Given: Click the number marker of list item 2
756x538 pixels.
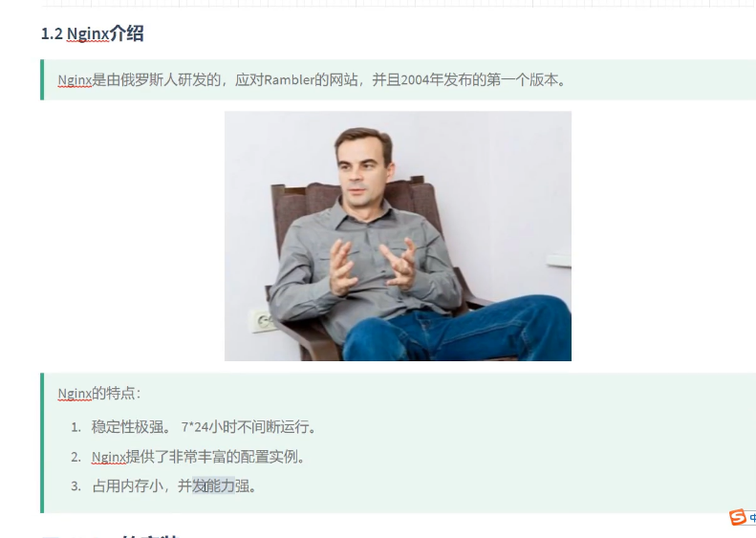Looking at the screenshot, I should tap(76, 457).
